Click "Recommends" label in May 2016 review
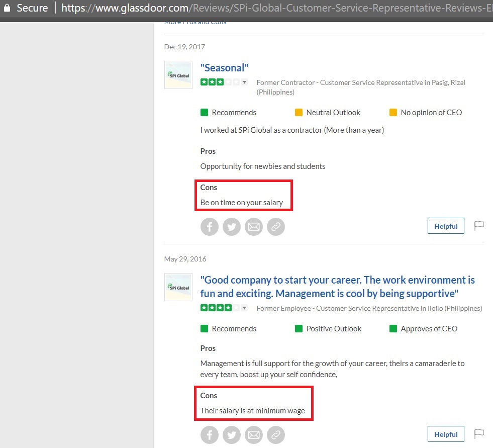Image resolution: width=493 pixels, height=448 pixels. tap(234, 329)
